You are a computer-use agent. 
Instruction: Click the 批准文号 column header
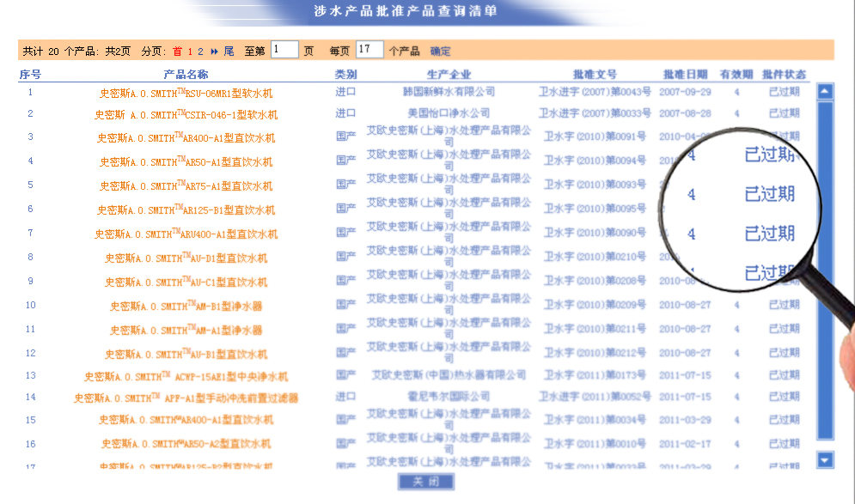595,74
